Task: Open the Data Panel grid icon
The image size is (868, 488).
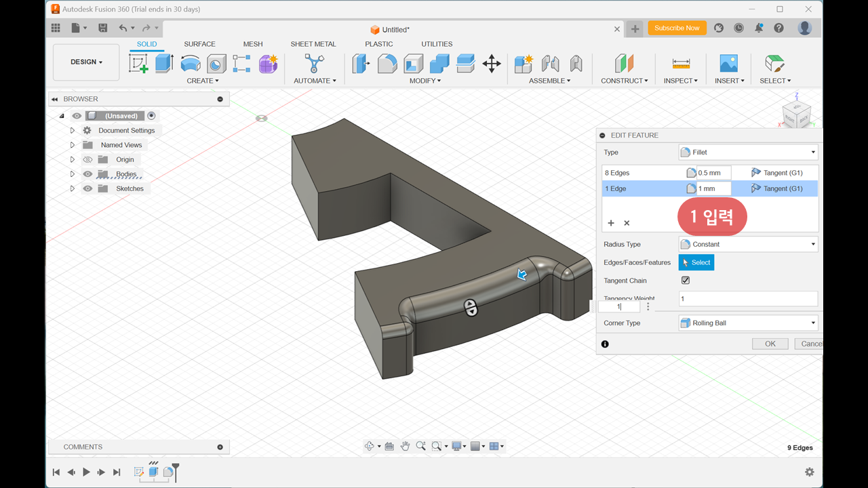Action: click(56, 28)
